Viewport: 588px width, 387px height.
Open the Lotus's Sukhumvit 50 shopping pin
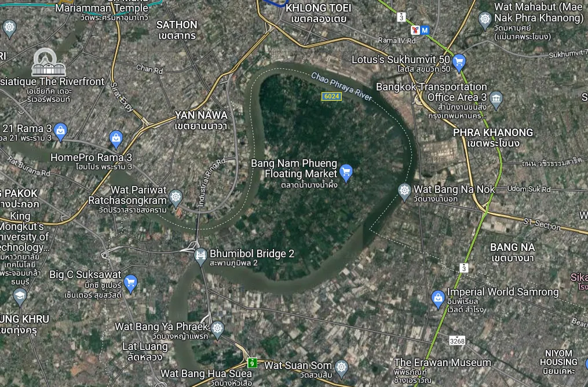pos(459,63)
